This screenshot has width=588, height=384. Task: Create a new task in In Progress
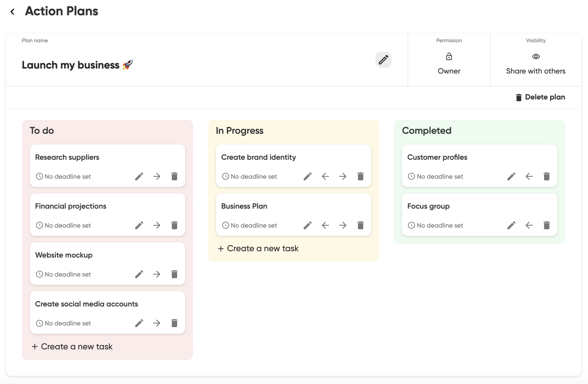point(258,249)
